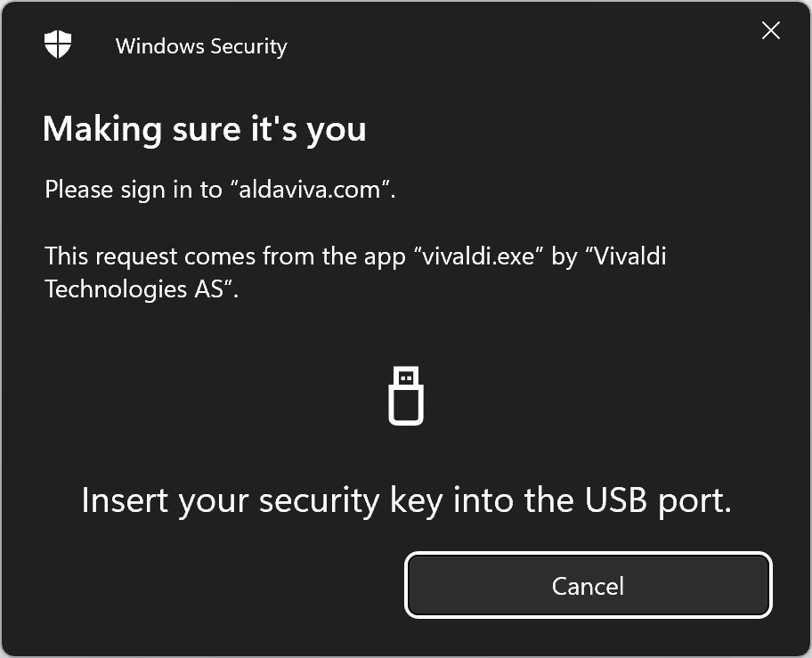This screenshot has height=658, width=812.
Task: Click the word "Security" in the title
Action: (x=248, y=46)
